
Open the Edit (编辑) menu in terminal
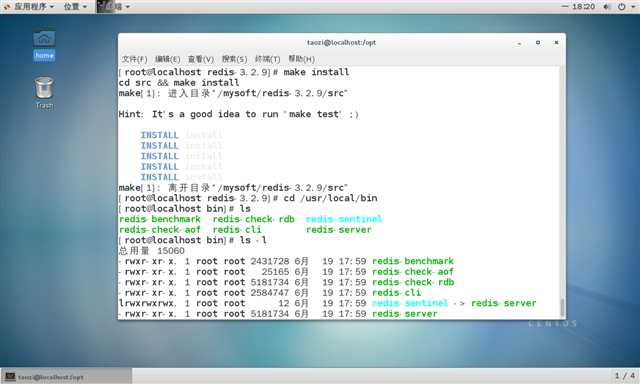click(167, 59)
